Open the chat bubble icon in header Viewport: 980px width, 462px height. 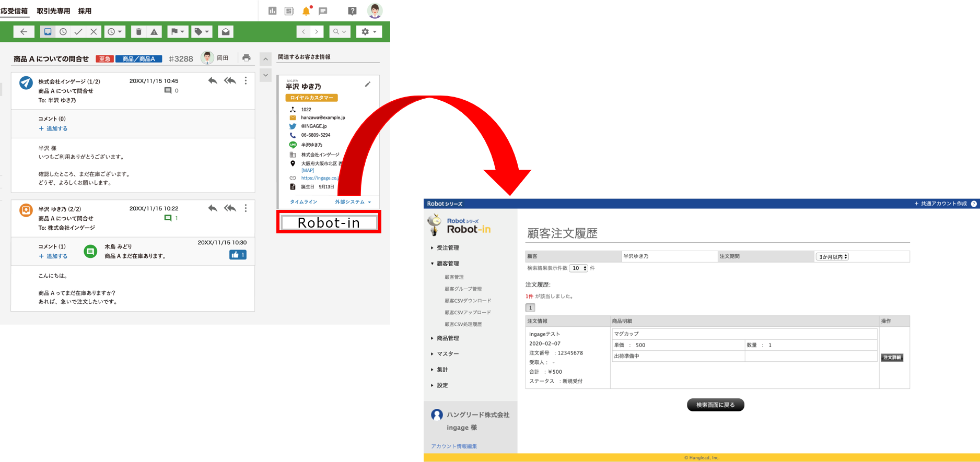pos(323,11)
